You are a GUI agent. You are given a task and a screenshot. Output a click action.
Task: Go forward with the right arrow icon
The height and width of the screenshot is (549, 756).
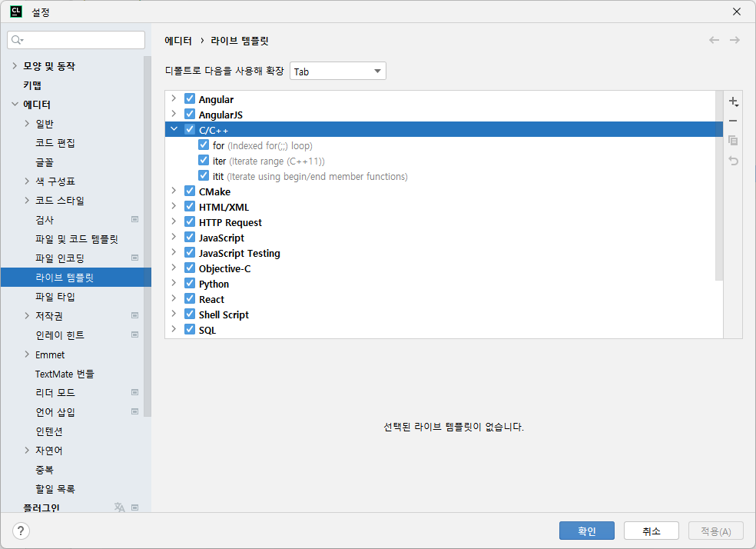tap(734, 40)
